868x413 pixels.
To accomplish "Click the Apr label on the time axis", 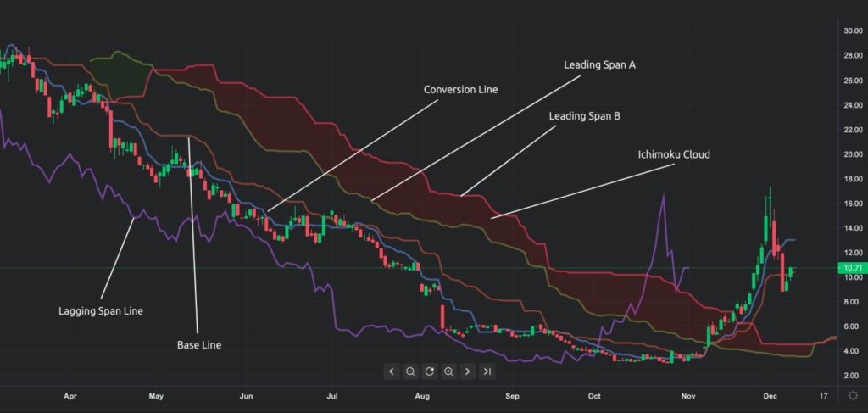I will point(70,396).
